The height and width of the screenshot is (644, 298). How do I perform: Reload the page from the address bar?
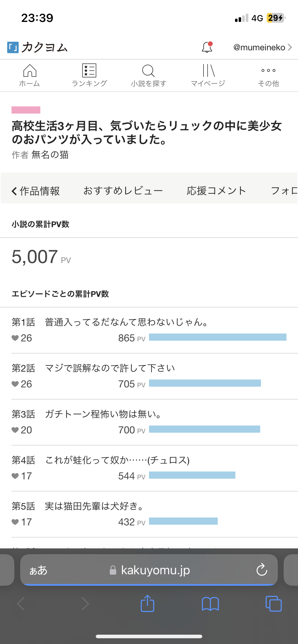[x=262, y=570]
